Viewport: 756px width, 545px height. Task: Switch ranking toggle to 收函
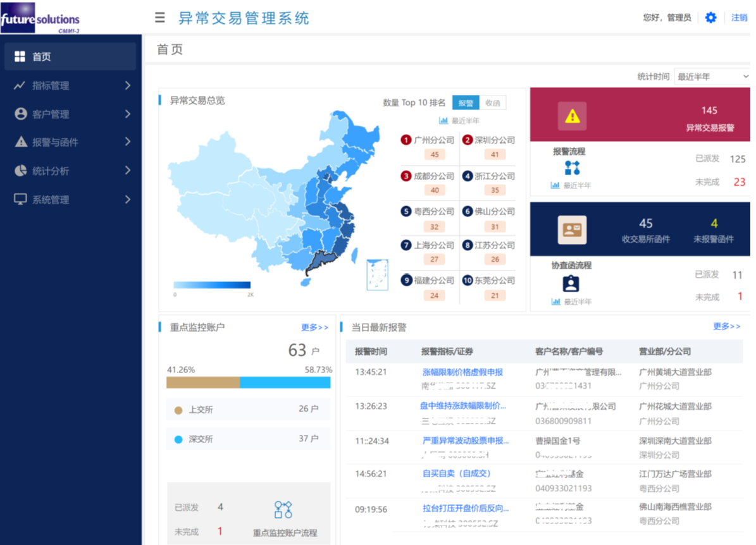click(x=493, y=102)
